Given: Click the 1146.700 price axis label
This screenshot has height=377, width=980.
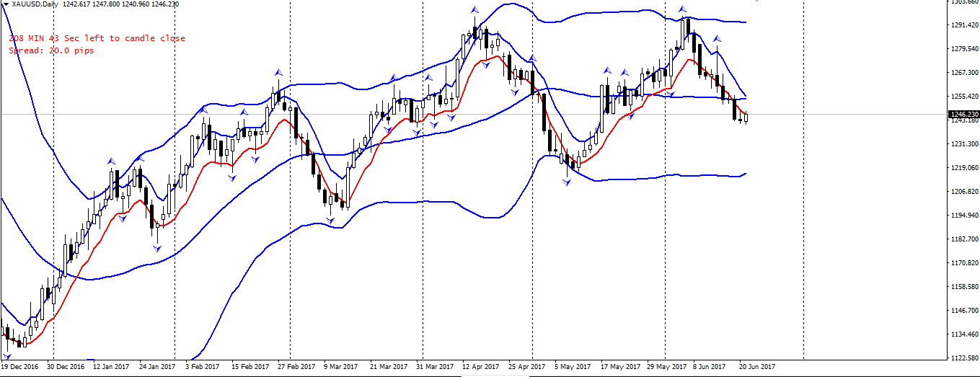Looking at the screenshot, I should click(x=964, y=311).
